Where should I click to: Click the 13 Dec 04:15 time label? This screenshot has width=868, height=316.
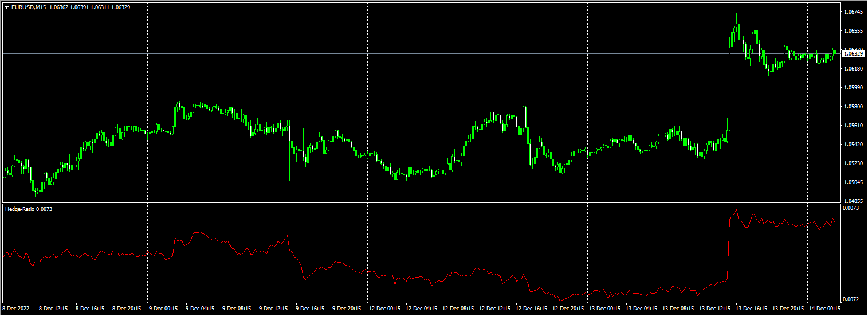point(642,308)
